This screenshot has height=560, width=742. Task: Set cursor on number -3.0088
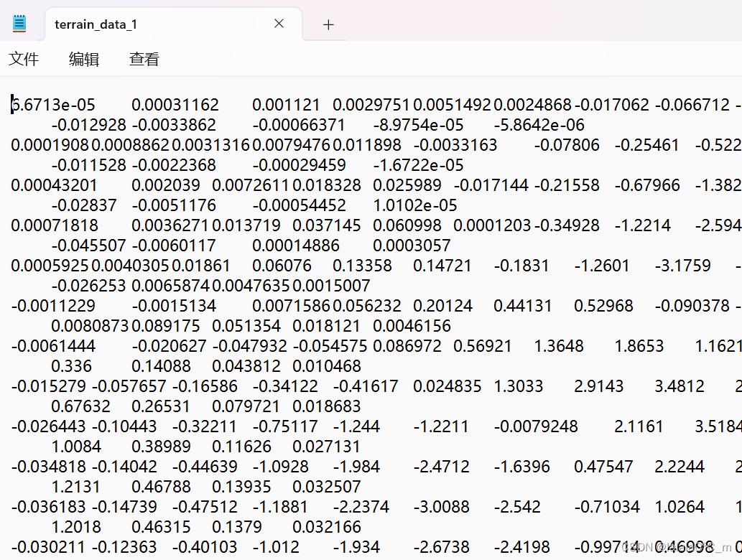point(441,507)
